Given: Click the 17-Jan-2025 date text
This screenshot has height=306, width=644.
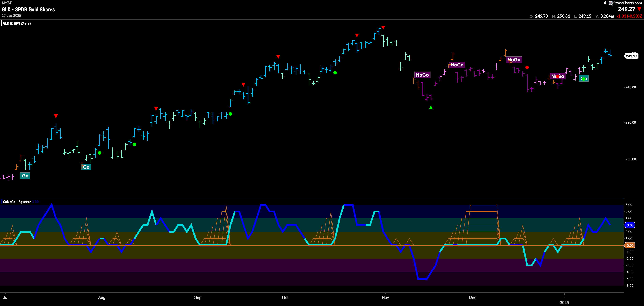Looking at the screenshot, I should (x=11, y=16).
